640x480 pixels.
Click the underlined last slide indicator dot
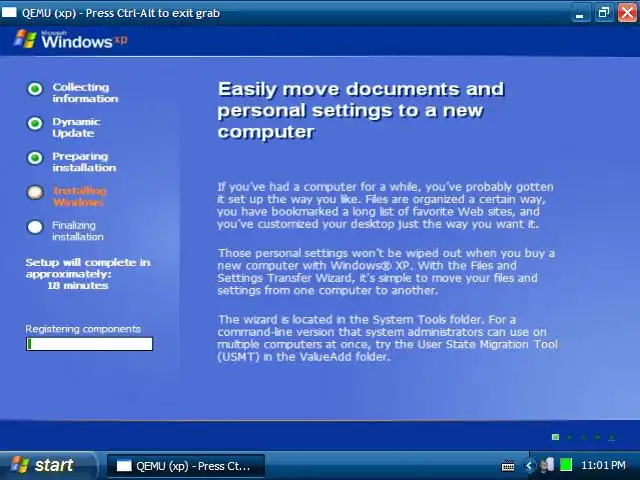(x=611, y=438)
